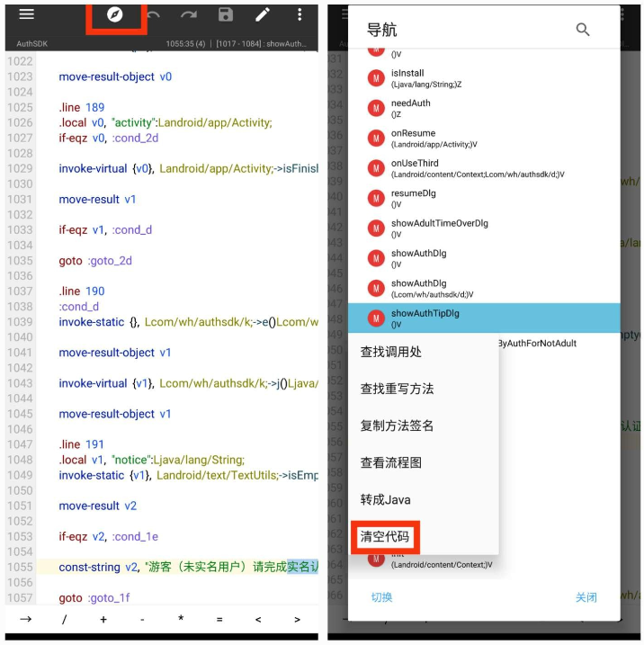Tap the 切换 button
The image size is (644, 645).
(381, 596)
